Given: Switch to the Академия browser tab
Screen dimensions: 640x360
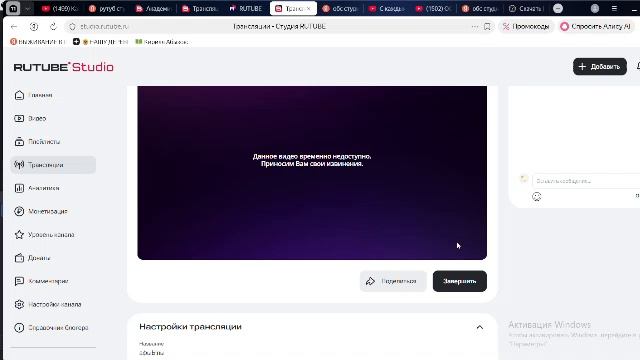Looking at the screenshot, I should [153, 8].
